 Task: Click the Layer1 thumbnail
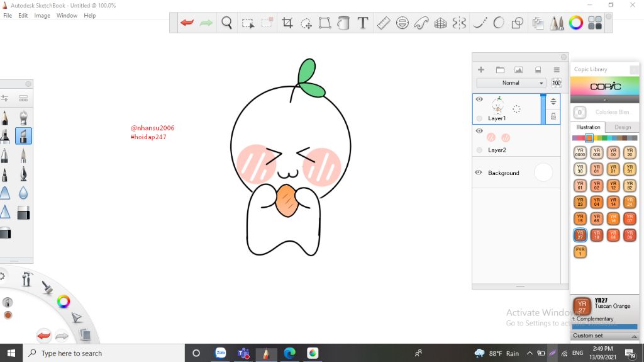498,105
